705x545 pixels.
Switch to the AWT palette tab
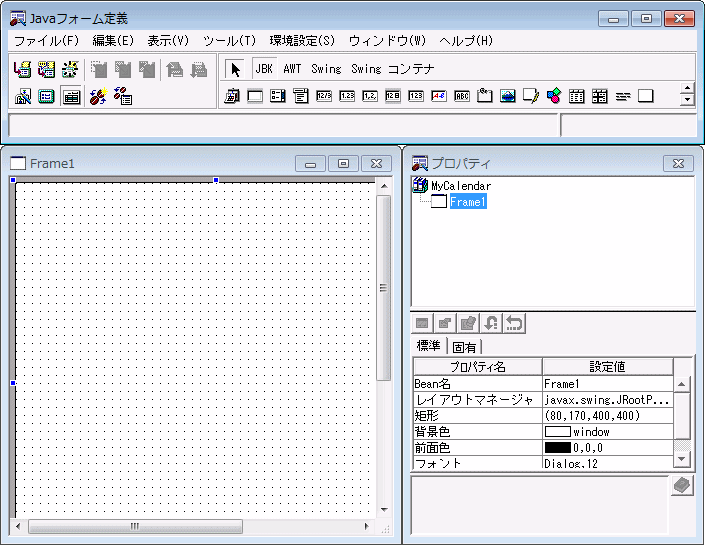(292, 69)
